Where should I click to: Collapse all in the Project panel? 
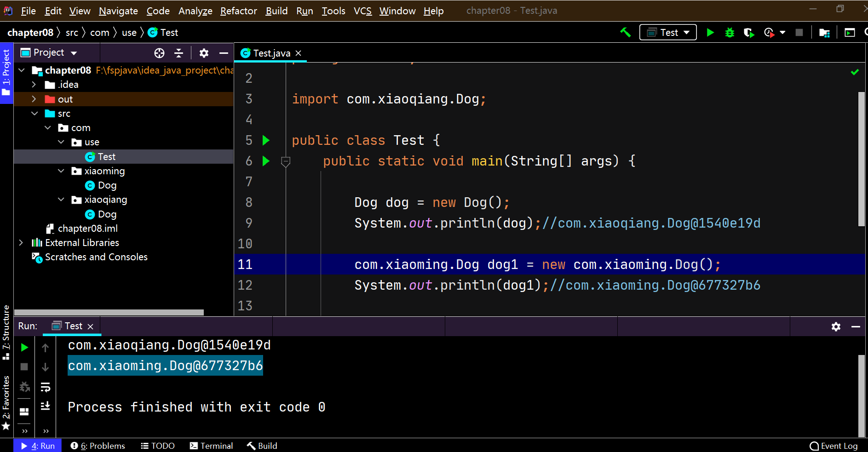tap(179, 53)
